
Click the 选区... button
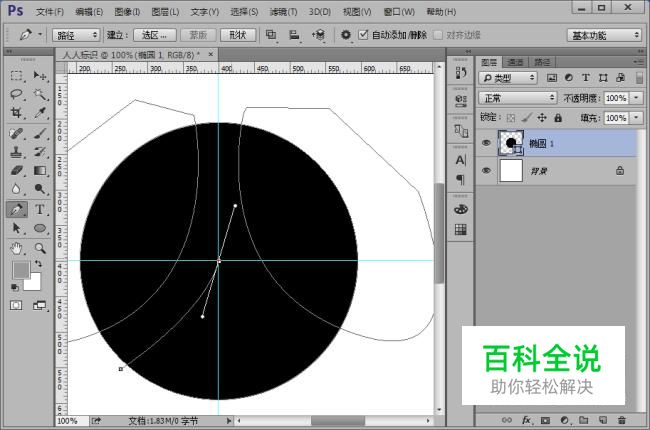click(x=155, y=35)
